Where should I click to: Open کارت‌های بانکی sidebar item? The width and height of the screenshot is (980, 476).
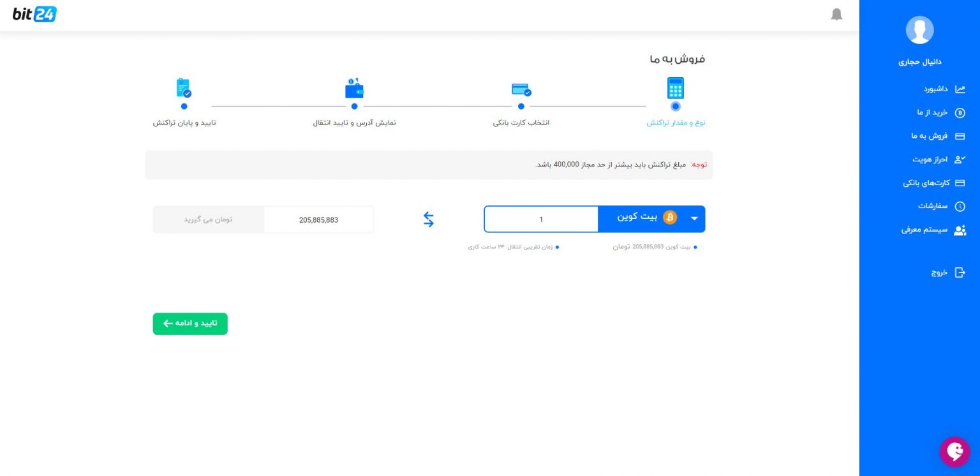(x=933, y=183)
